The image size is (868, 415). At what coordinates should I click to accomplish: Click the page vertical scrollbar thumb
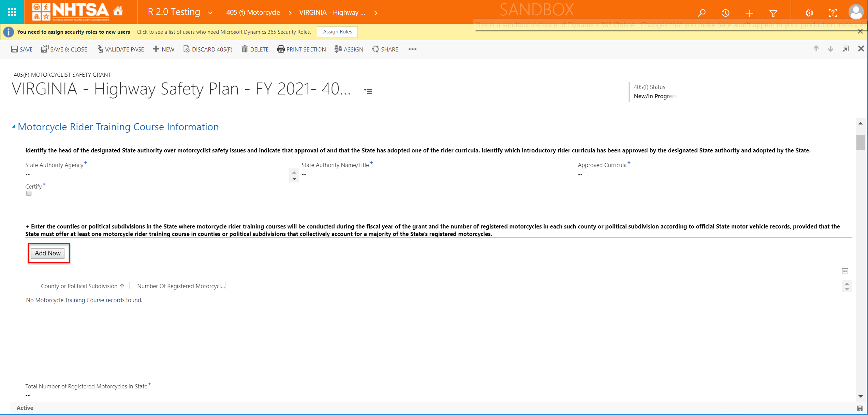(860, 143)
